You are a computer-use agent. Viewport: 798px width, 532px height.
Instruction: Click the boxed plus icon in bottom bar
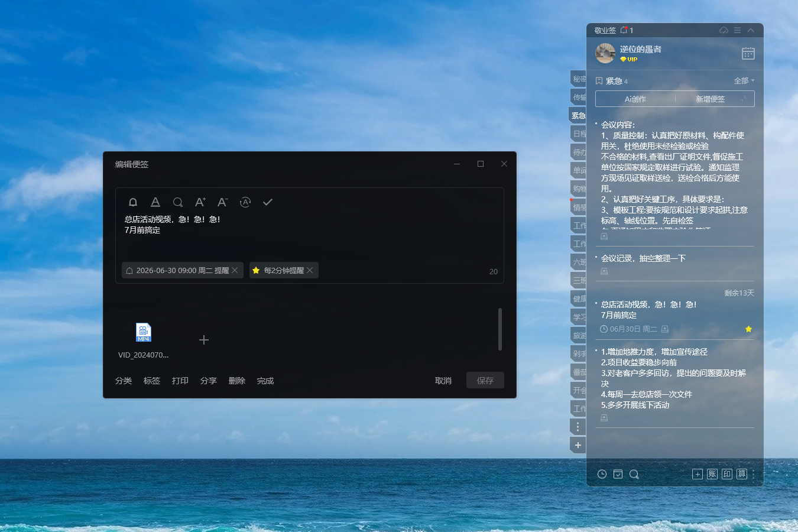[x=698, y=474]
